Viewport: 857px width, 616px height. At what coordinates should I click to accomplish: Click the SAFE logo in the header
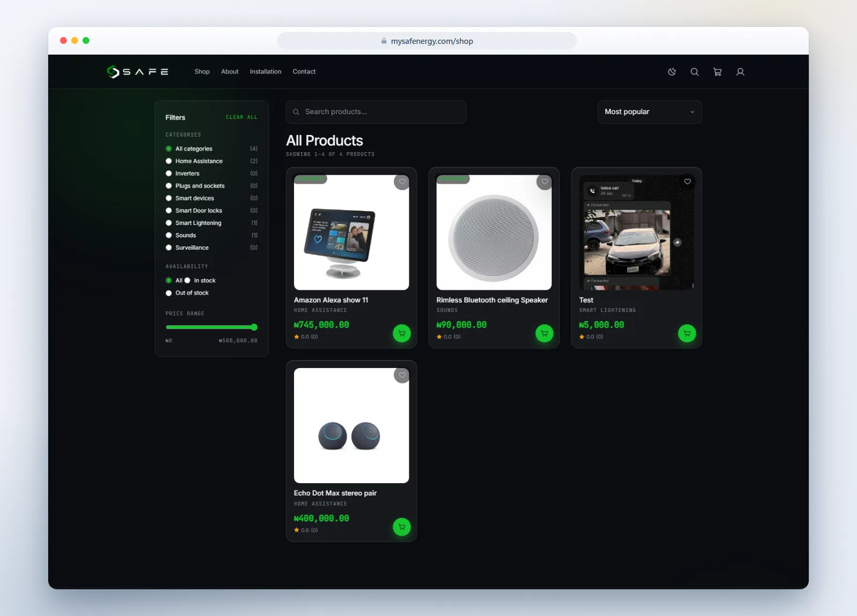138,72
